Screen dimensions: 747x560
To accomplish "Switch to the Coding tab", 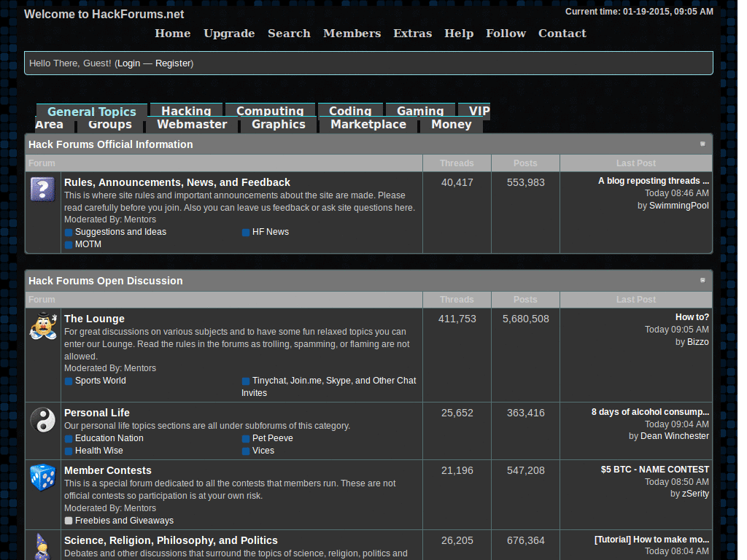I will tap(350, 111).
